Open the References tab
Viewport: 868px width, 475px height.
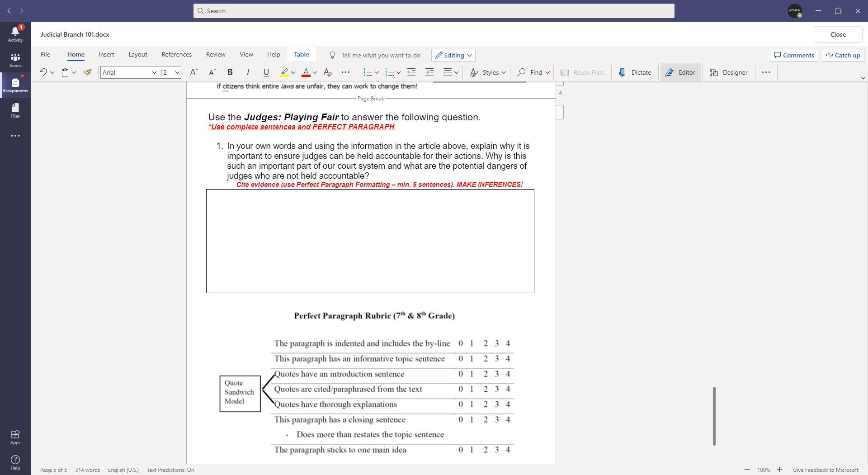[x=176, y=54]
